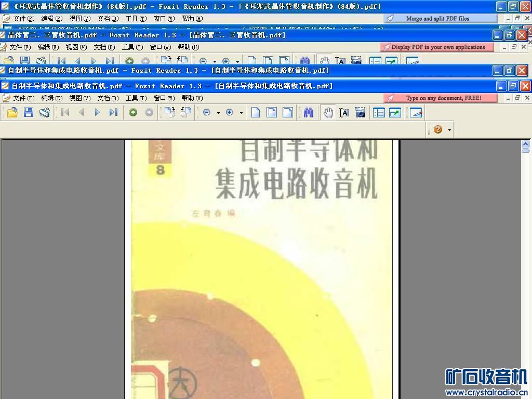This screenshot has height=399, width=532.
Task: Open 帮助 menu in the front window
Action: [192, 98]
